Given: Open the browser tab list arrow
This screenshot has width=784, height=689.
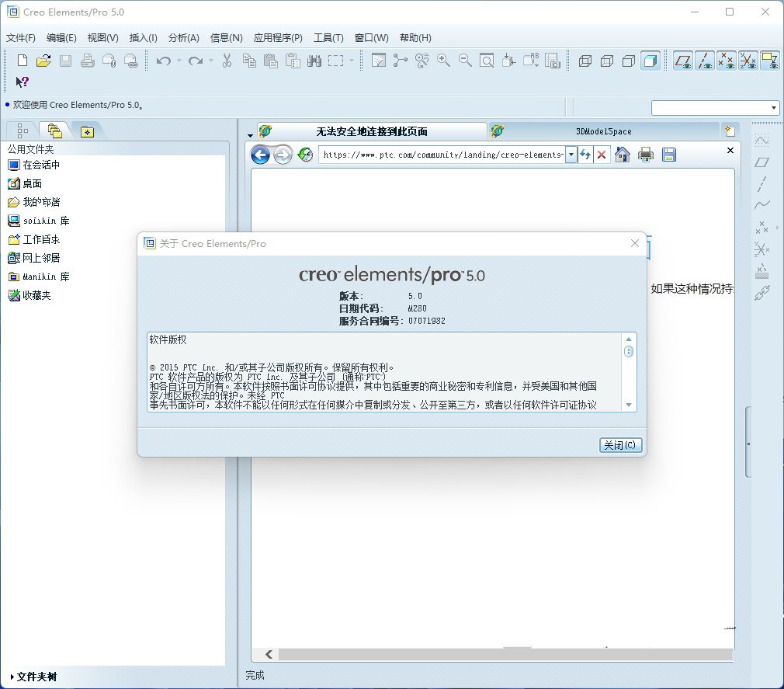Looking at the screenshot, I should pyautogui.click(x=250, y=135).
